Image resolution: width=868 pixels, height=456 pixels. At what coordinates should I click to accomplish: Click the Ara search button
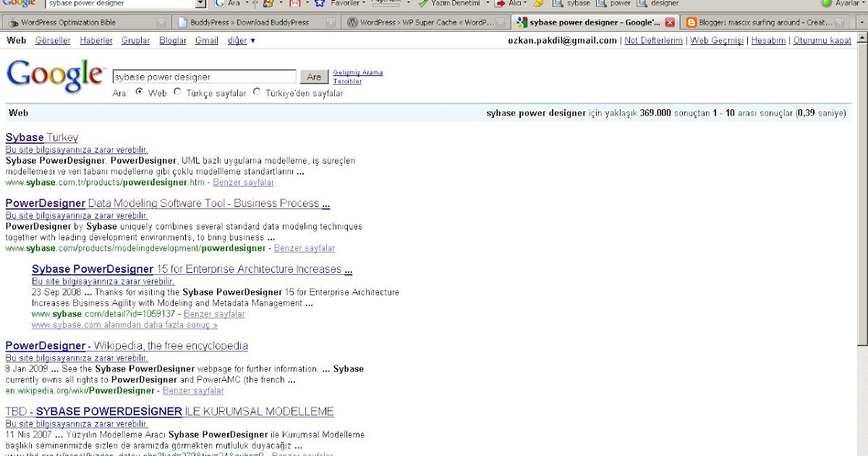(x=314, y=77)
